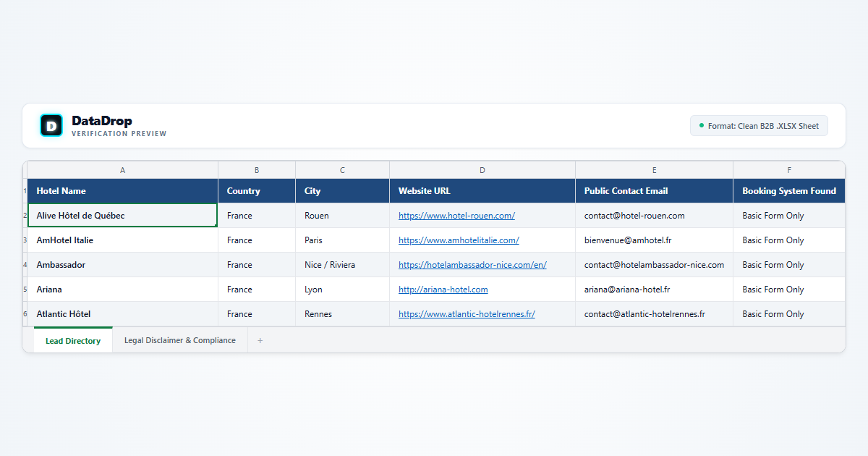Select column E header
Screen dimensions: 868x456
tap(655, 170)
